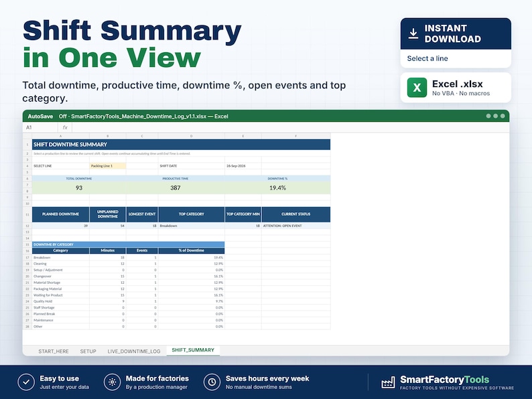
Task: Click the % of Downtime header
Action: (x=192, y=250)
